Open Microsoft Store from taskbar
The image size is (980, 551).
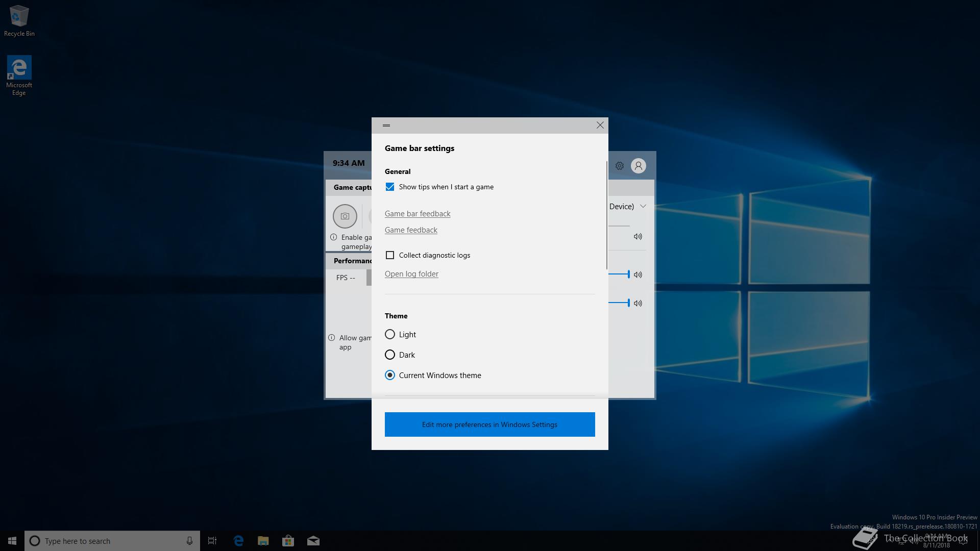288,541
